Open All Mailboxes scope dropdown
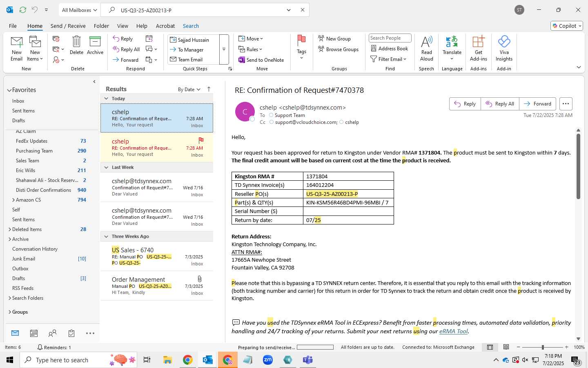 79,10
